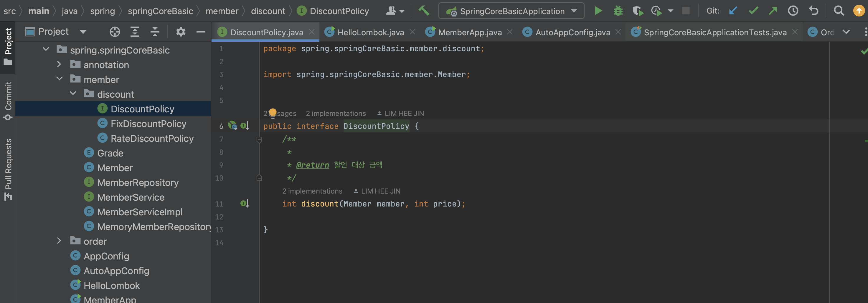Push commits with Git green arrow
Image resolution: width=868 pixels, height=303 pixels.
pyautogui.click(x=773, y=11)
